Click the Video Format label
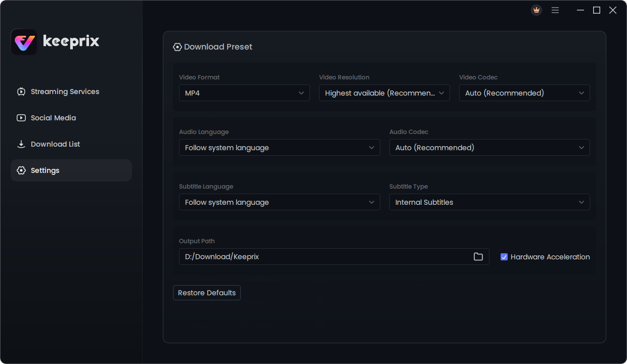Image resolution: width=627 pixels, height=364 pixels. (x=199, y=77)
